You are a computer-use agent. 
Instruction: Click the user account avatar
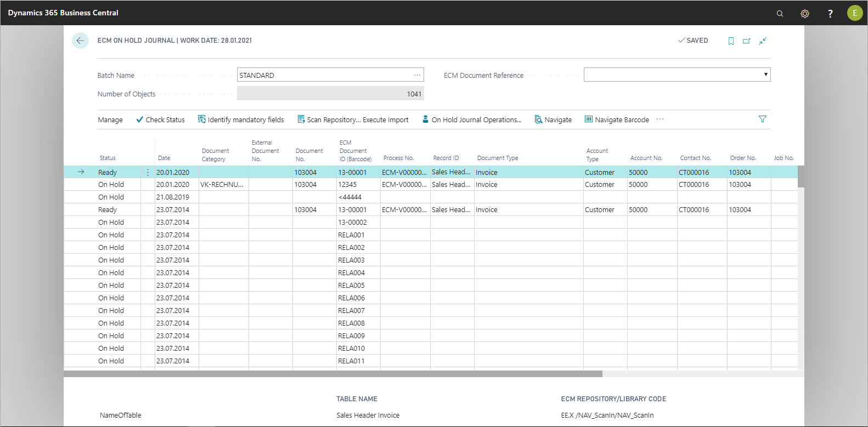855,13
